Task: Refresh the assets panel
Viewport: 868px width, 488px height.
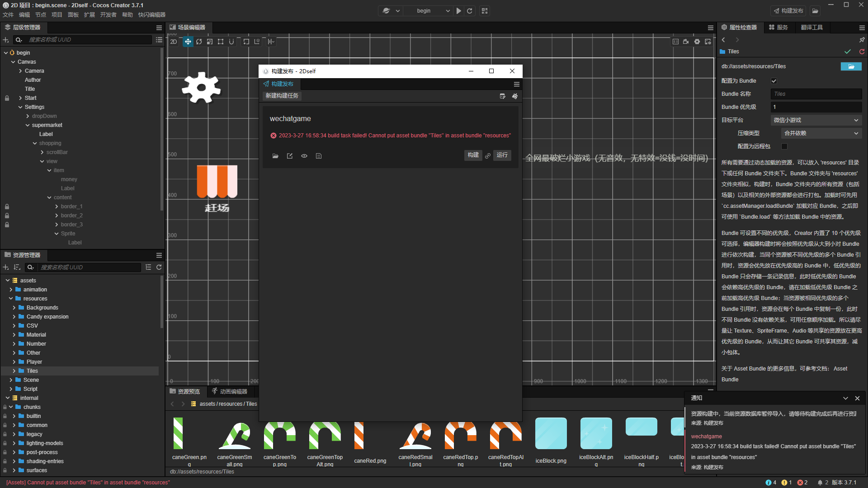Action: pyautogui.click(x=159, y=267)
